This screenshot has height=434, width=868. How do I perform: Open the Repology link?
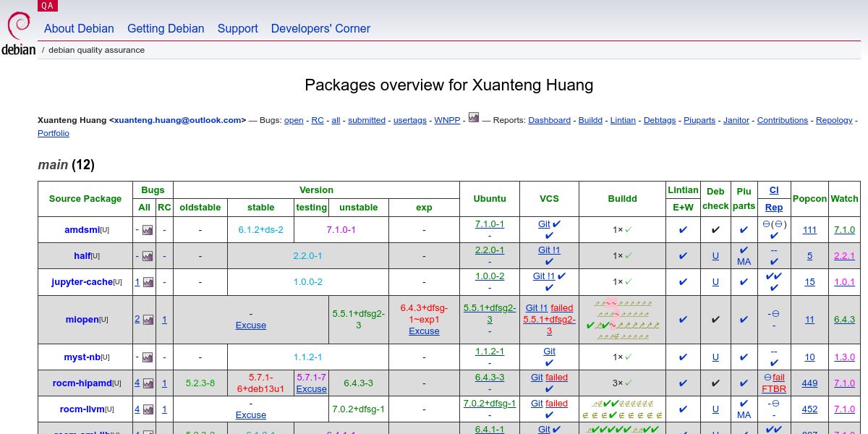[x=834, y=120]
